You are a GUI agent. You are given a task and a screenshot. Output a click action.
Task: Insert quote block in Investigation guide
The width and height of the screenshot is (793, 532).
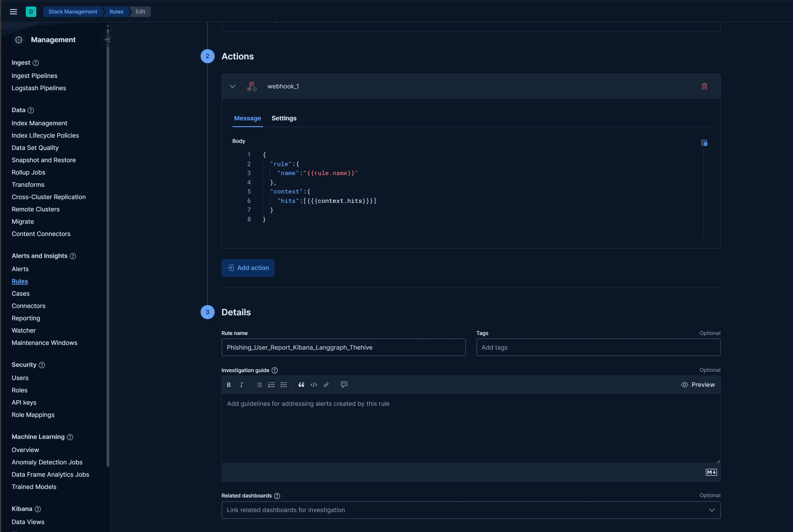click(301, 385)
